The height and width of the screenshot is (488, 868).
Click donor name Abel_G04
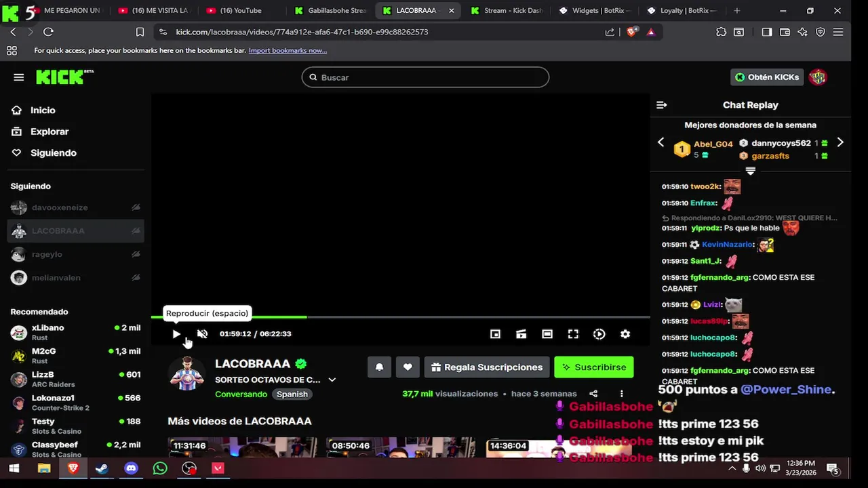[713, 144]
